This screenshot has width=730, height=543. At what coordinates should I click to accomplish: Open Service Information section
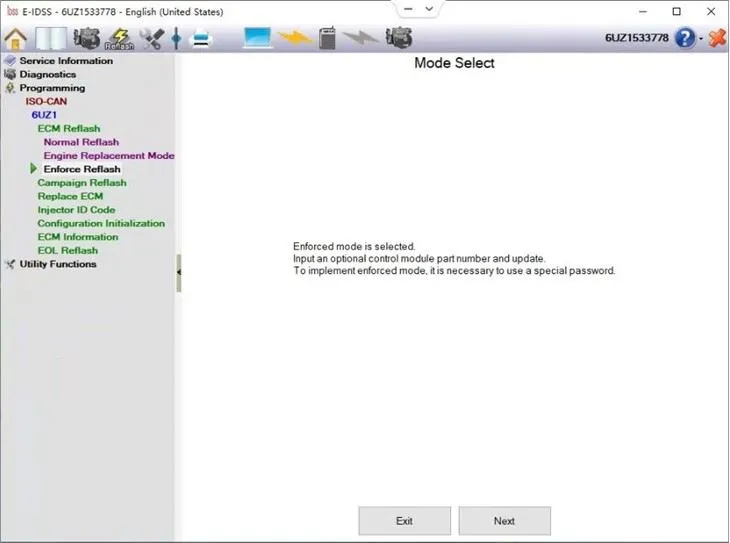tap(66, 61)
